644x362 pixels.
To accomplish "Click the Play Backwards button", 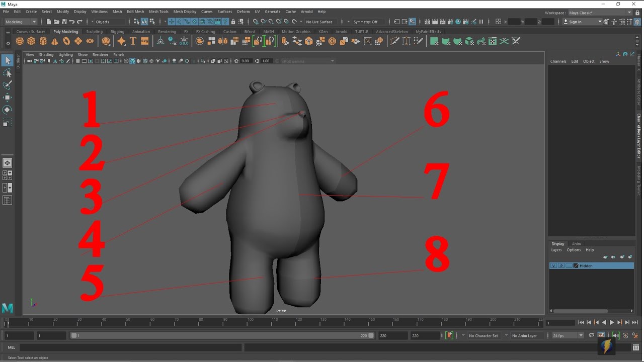I will [x=604, y=322].
